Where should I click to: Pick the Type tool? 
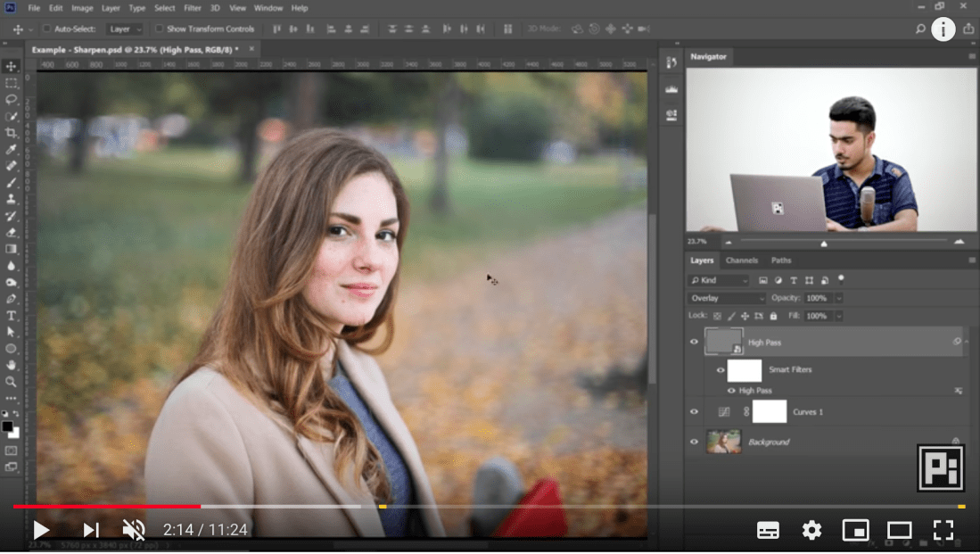pos(12,316)
